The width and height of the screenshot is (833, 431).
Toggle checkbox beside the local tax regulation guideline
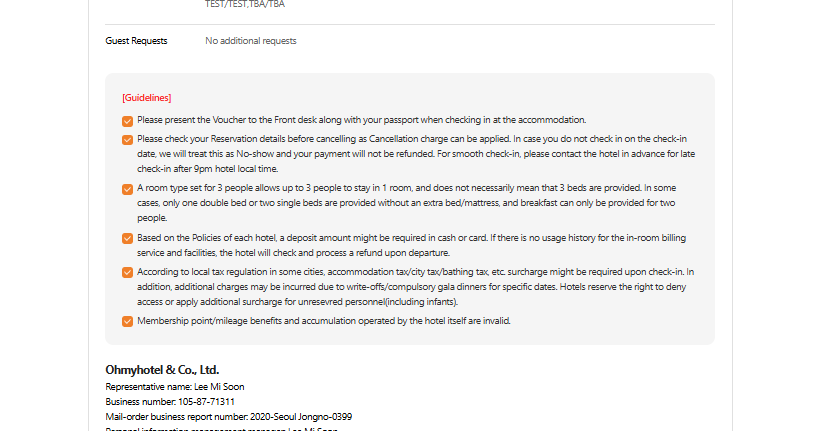click(x=127, y=272)
